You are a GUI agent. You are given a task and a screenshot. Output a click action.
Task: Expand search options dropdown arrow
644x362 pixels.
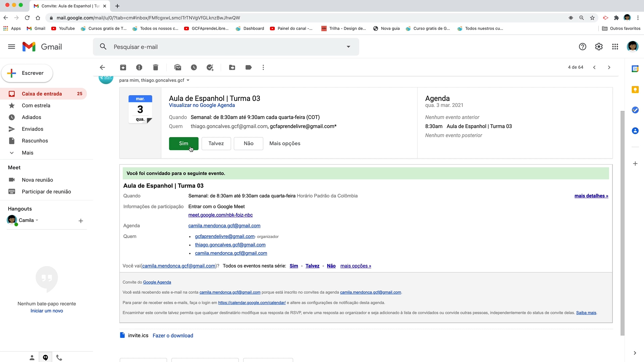pyautogui.click(x=348, y=47)
